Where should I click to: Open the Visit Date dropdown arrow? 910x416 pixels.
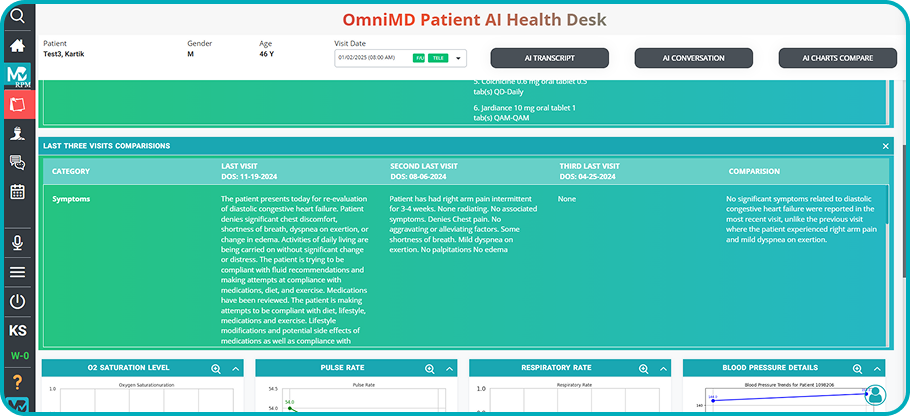[458, 58]
